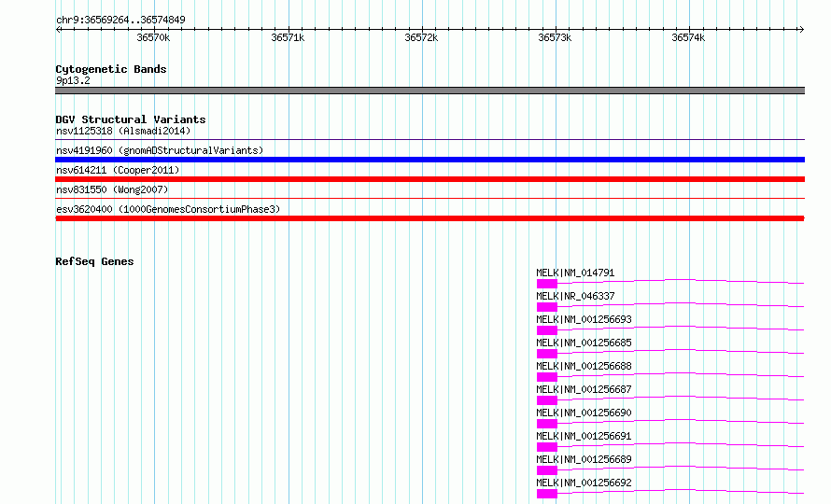
Task: Open nsv831550 (Wong2007) variant label
Action: click(x=112, y=189)
